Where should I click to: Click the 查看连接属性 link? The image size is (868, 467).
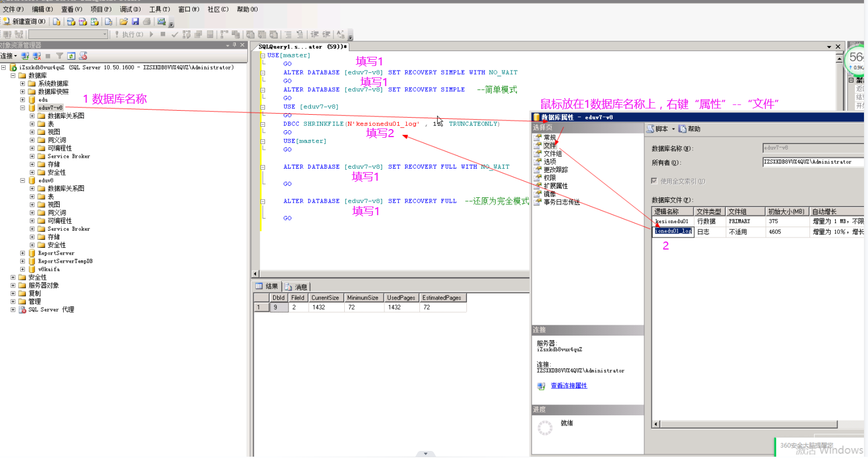pos(569,386)
